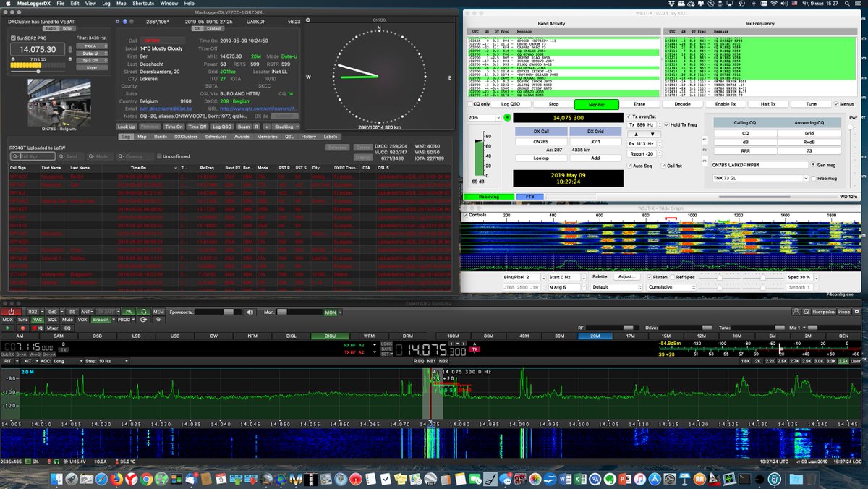
Task: Select the Free msg radio button
Action: click(x=814, y=177)
